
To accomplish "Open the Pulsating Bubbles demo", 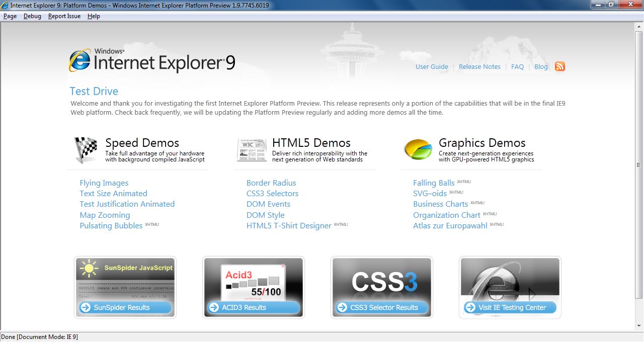I will pos(111,225).
